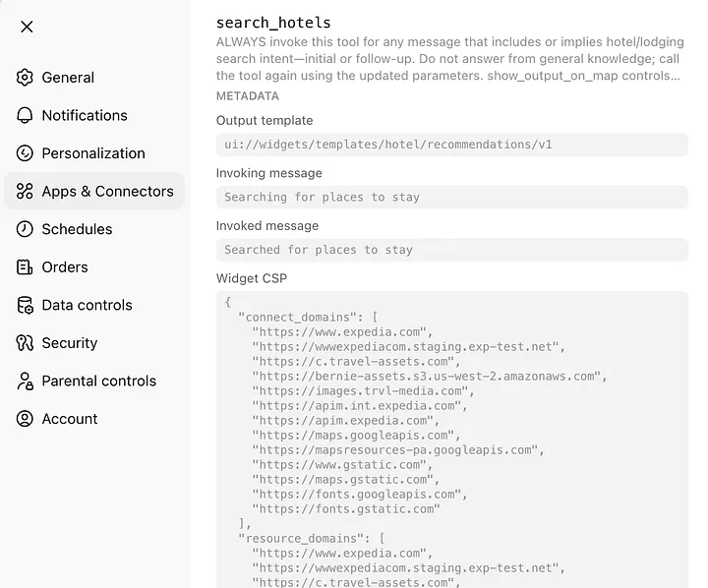Click the Parental controls icon
Image resolution: width=708 pixels, height=588 pixels.
point(25,382)
